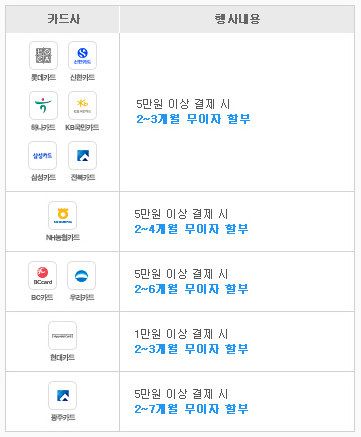
Task: Click the 2~7개월 무이자 할부 text
Action: [191, 409]
